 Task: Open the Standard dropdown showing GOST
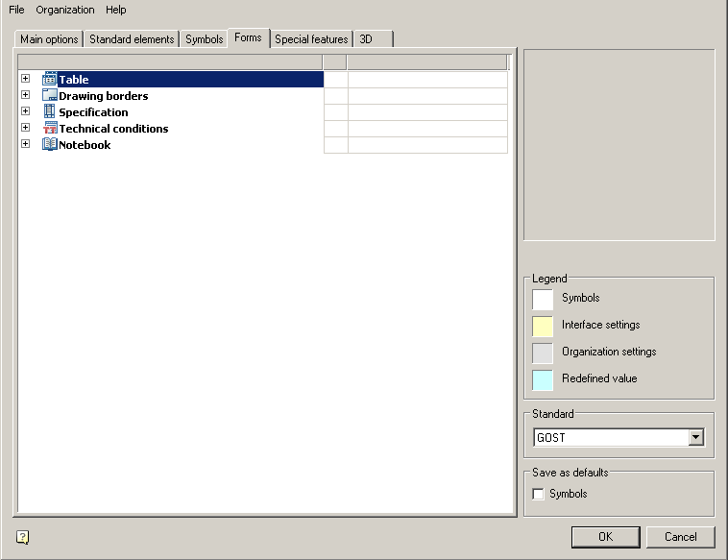tap(695, 438)
